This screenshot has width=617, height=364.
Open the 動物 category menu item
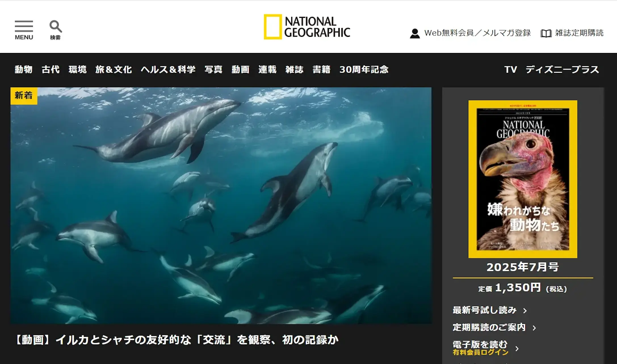coord(24,69)
